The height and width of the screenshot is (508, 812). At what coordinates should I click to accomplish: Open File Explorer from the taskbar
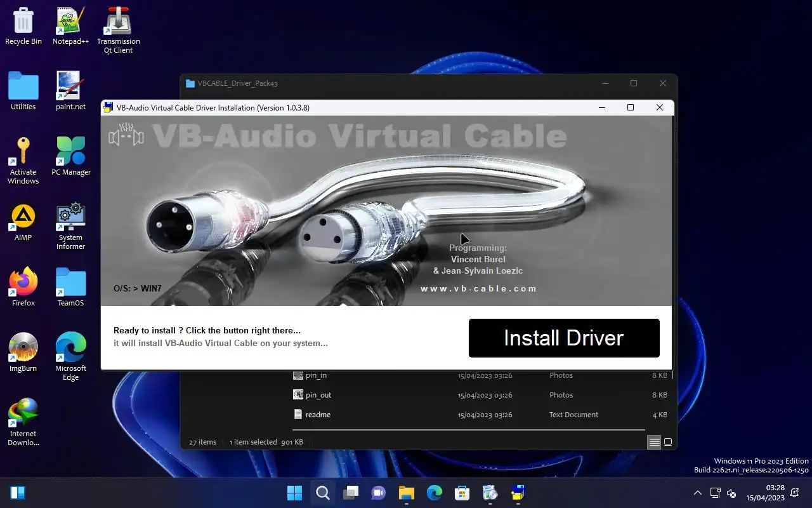(x=406, y=493)
